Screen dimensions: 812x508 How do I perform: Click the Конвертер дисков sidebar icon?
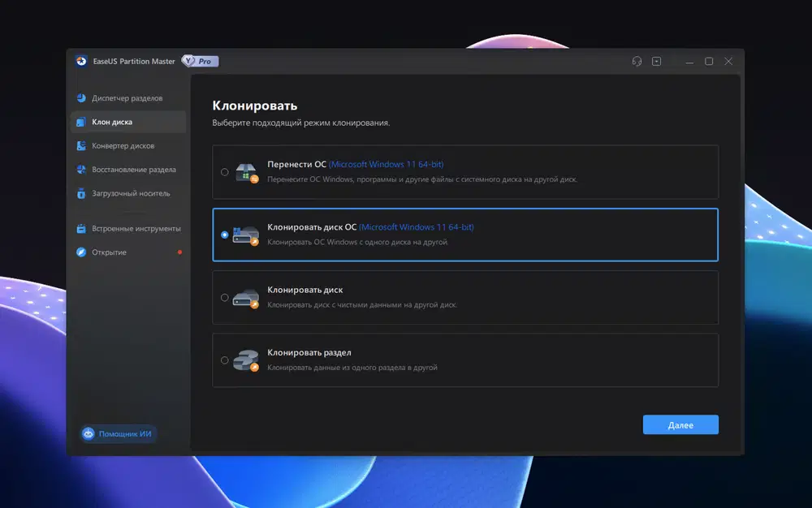tap(81, 146)
